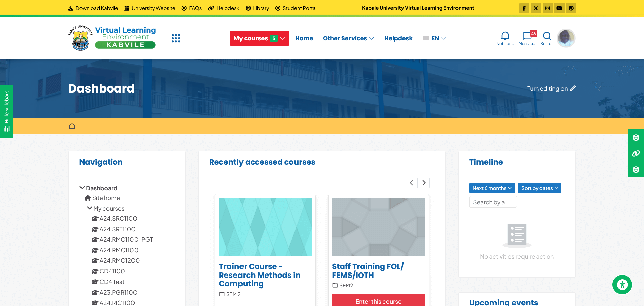The height and width of the screenshot is (306, 644).
Task: Click Enter this course for Staff Training
Action: [378, 301]
